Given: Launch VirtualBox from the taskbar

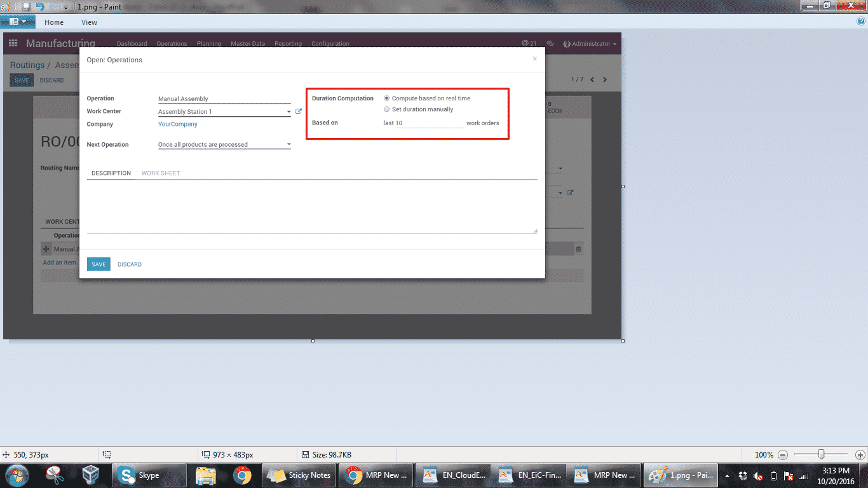Looking at the screenshot, I should (x=91, y=475).
